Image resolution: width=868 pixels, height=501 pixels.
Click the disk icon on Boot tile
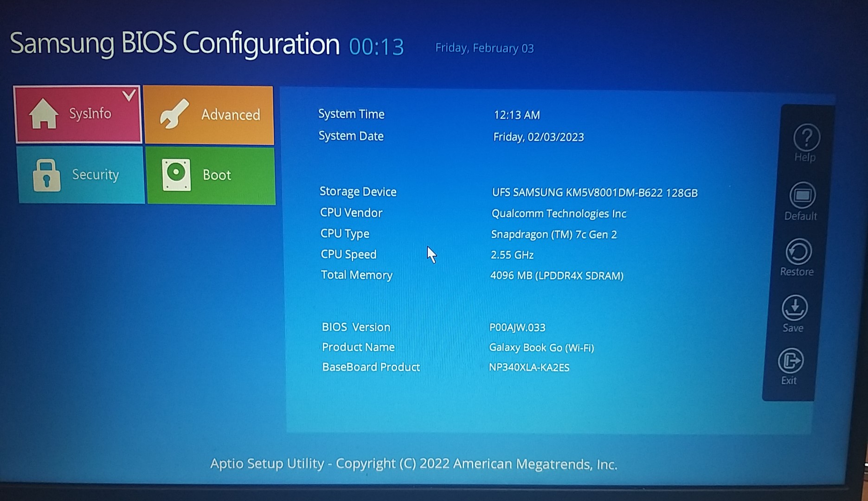[176, 175]
